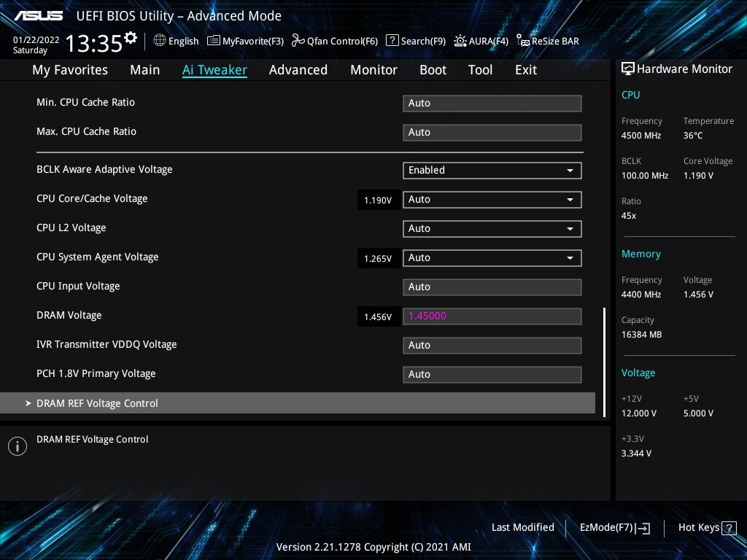Click the clock settings gear icon

point(131,37)
